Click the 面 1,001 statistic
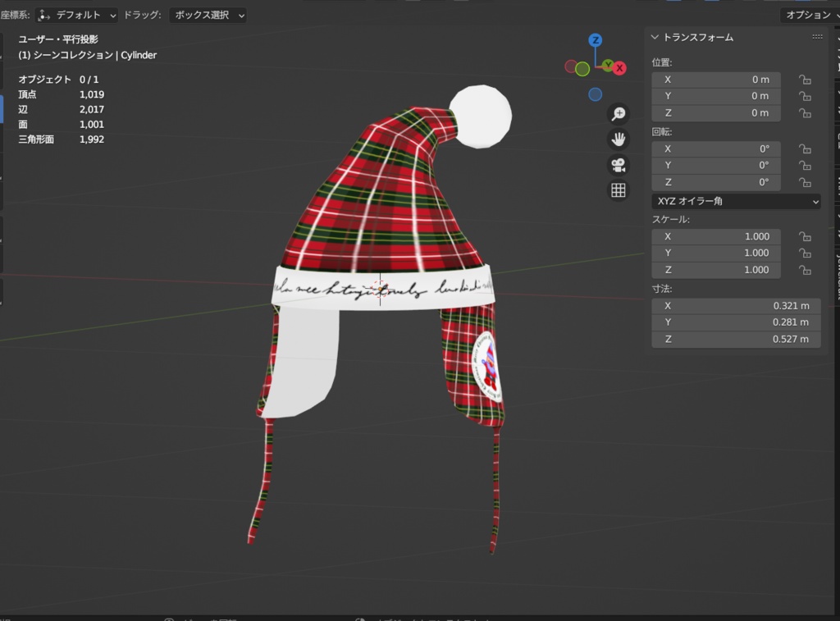The height and width of the screenshot is (621, 840). [61, 125]
